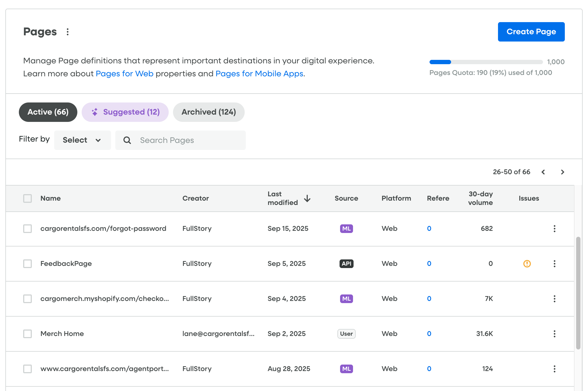
Task: Open options for the www.cargorentalsfs.com agentport row
Action: pos(554,369)
